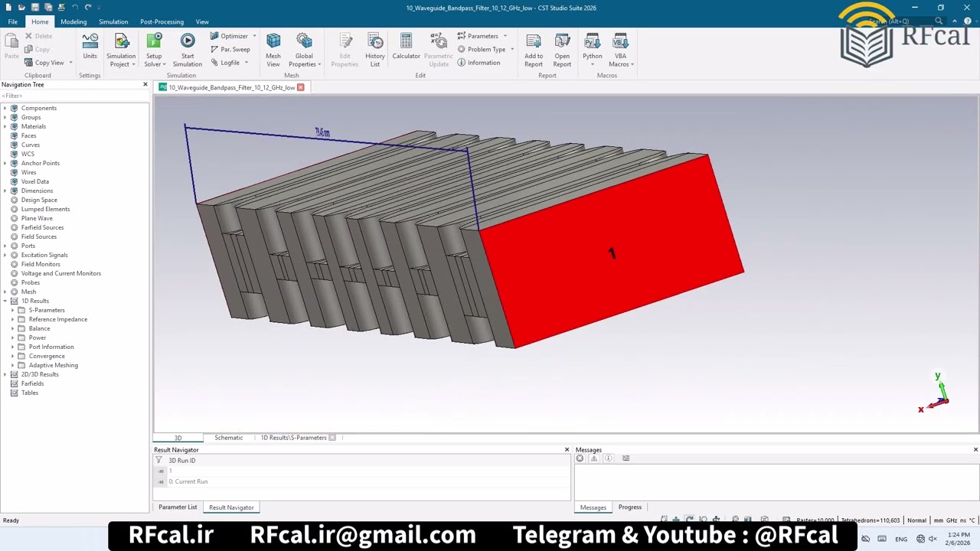
Task: Select the Tables tree item
Action: [30, 393]
